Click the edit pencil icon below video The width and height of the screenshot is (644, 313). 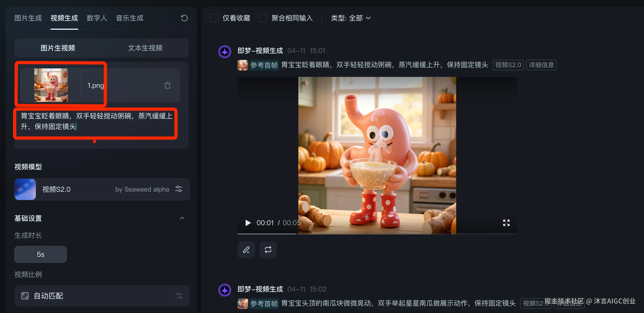[x=246, y=250]
